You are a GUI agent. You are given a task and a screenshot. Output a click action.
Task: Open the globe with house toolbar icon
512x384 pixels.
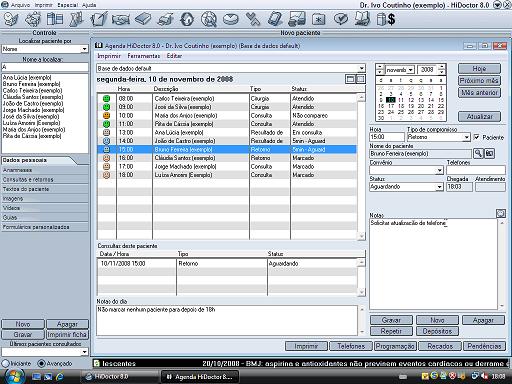(187, 19)
